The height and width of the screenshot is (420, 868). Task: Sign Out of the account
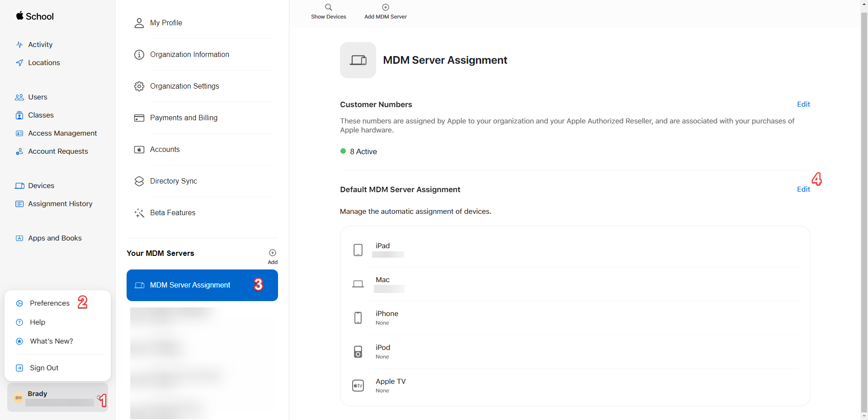pyautogui.click(x=43, y=368)
